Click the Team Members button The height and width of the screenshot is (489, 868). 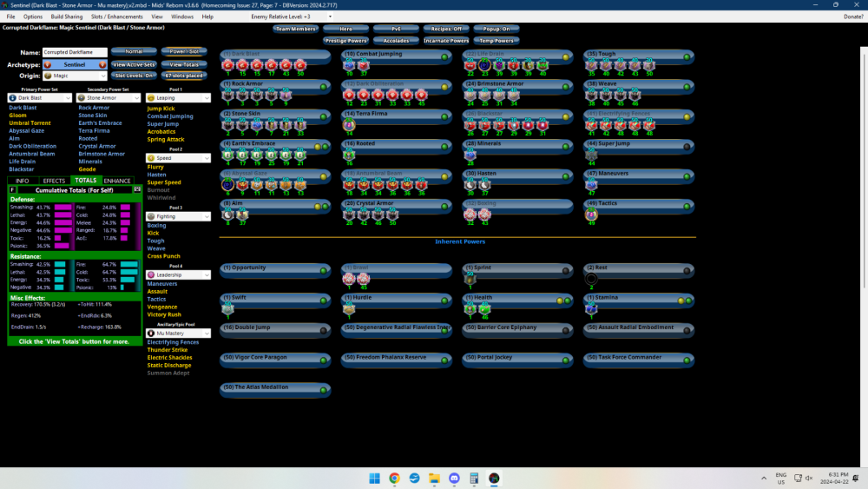[x=296, y=29]
